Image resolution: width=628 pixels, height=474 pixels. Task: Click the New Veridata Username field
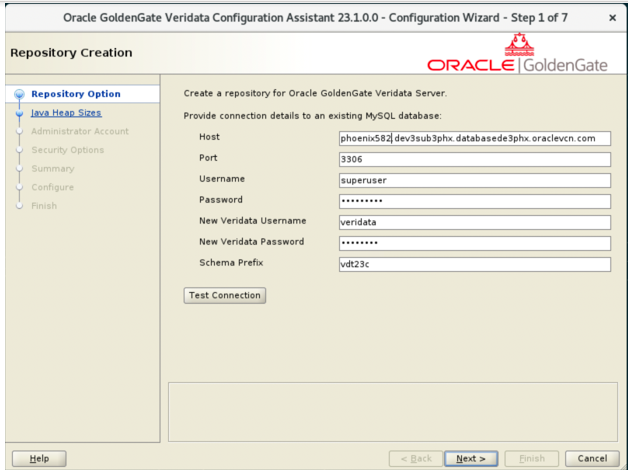tap(475, 222)
